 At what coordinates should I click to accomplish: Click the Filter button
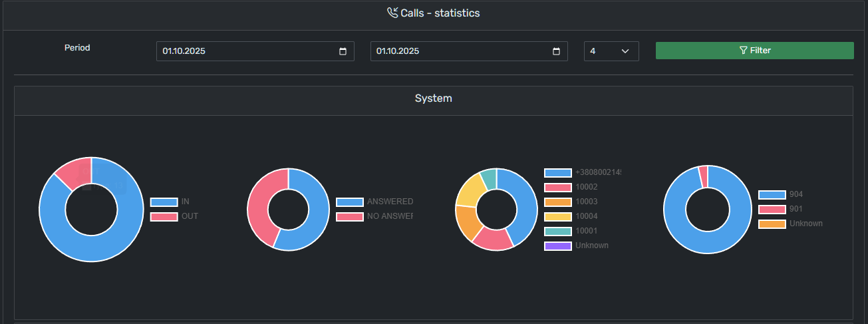pos(754,51)
